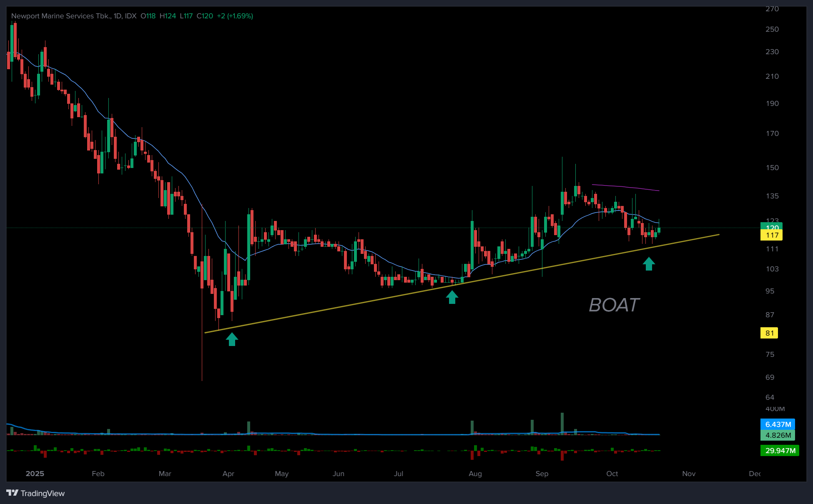Click the Aug label on time axis
The image size is (813, 504).
click(475, 474)
